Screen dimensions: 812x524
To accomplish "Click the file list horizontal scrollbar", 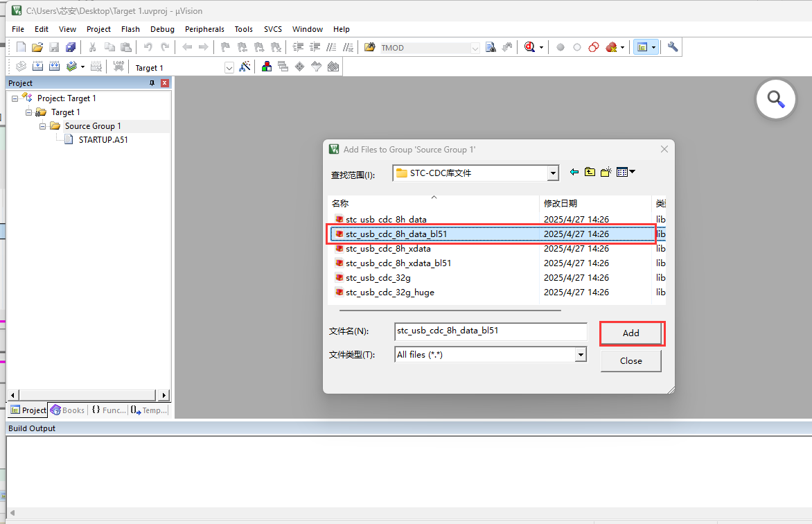I will coord(450,310).
